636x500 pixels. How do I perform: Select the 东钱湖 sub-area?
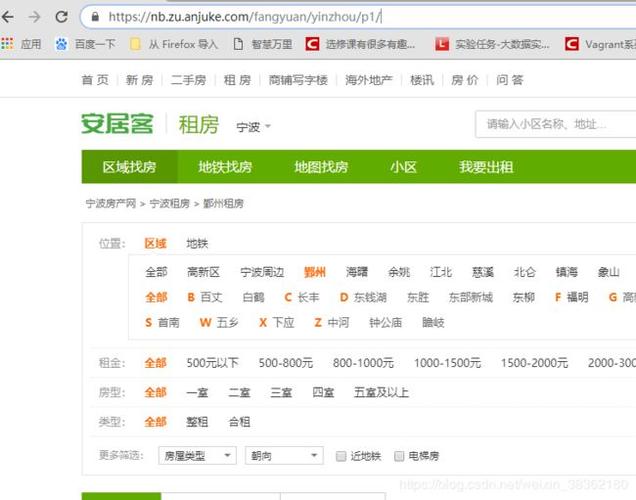pos(370,297)
